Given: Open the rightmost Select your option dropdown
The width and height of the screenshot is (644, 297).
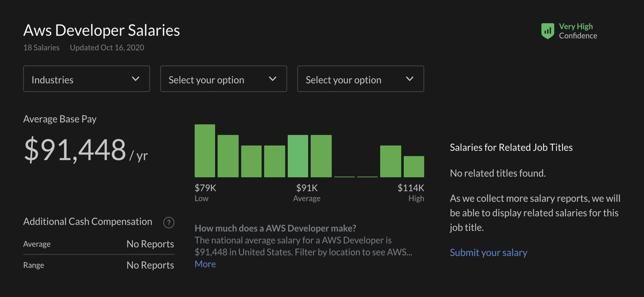Looking at the screenshot, I should (360, 79).
